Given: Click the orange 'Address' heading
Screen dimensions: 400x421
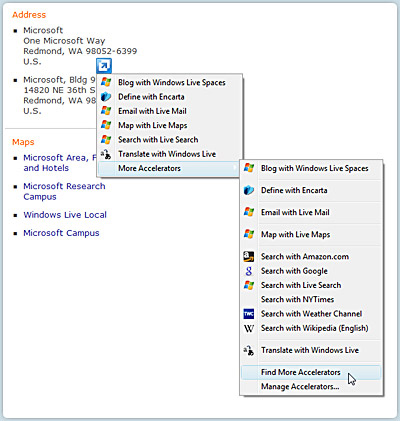Looking at the screenshot, I should point(29,15).
